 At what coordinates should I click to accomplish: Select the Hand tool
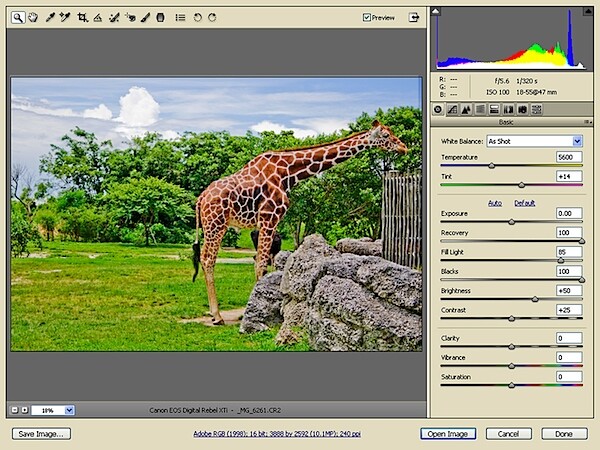point(33,17)
